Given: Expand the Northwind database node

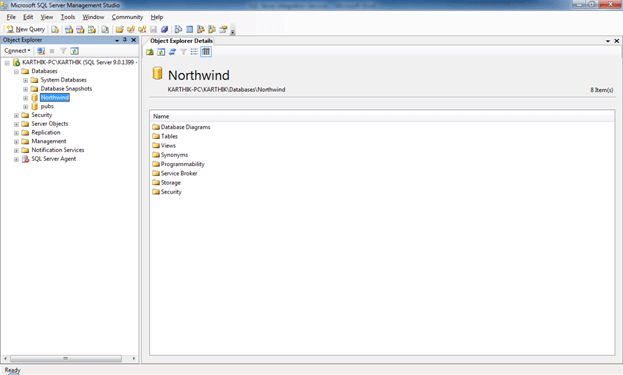Looking at the screenshot, I should [x=25, y=98].
